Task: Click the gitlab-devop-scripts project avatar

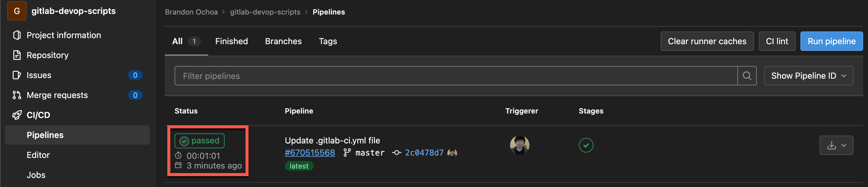Action: (x=17, y=11)
